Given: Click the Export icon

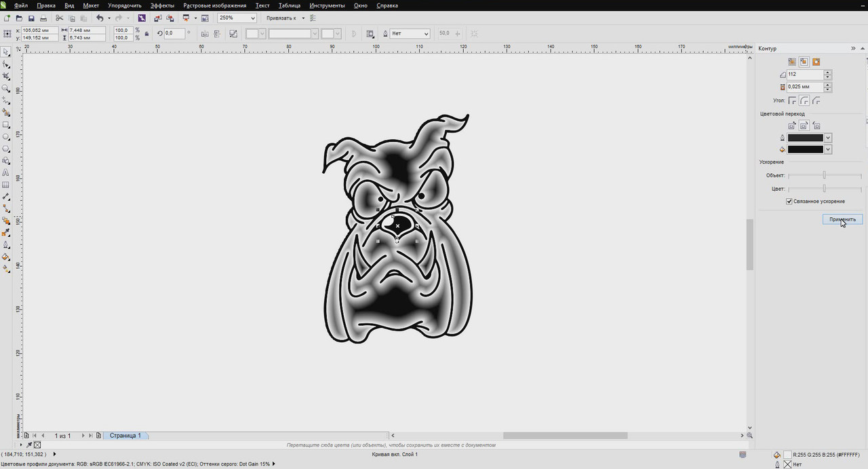Looking at the screenshot, I should tap(169, 18).
